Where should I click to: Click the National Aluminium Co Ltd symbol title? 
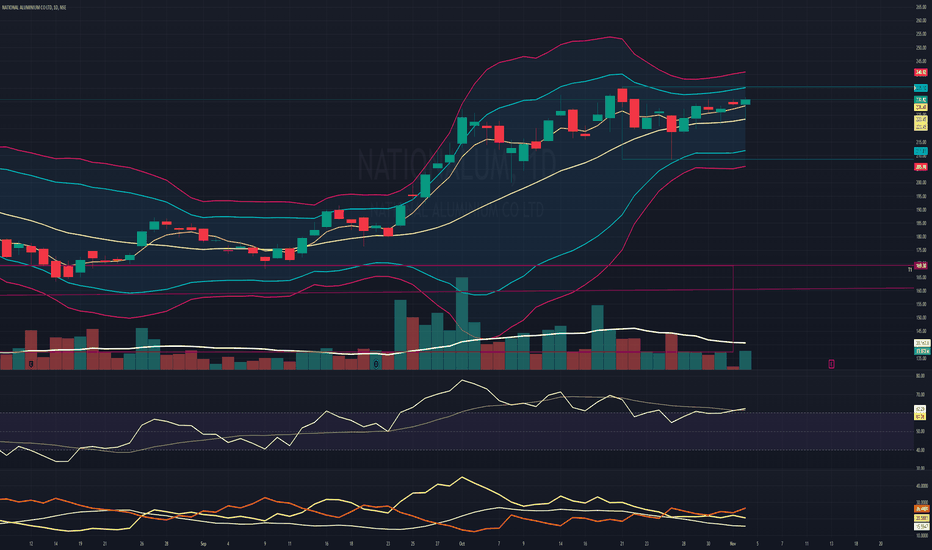coord(34,7)
